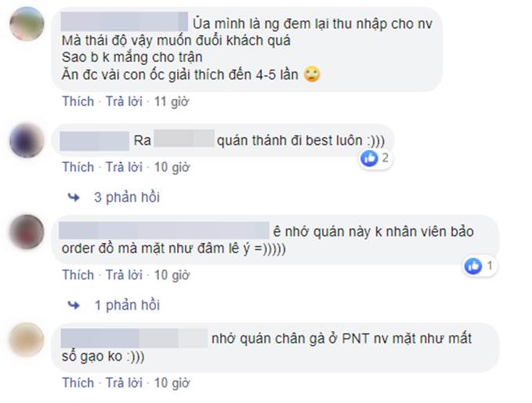Reply to the 'mặt như đâm lê' comment
Screen dimensions: 532x403
pyautogui.click(x=124, y=274)
